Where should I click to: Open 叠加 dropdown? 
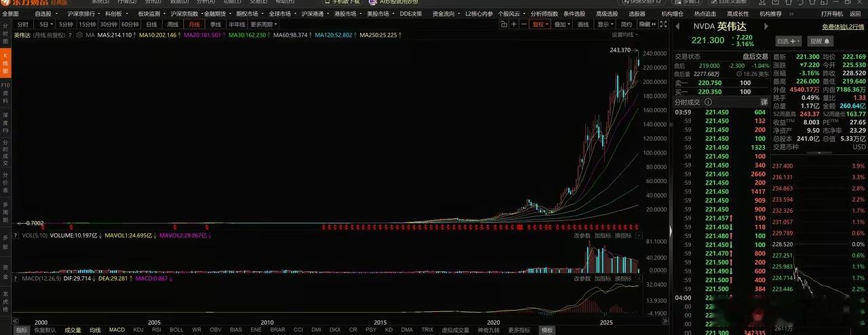click(x=562, y=24)
